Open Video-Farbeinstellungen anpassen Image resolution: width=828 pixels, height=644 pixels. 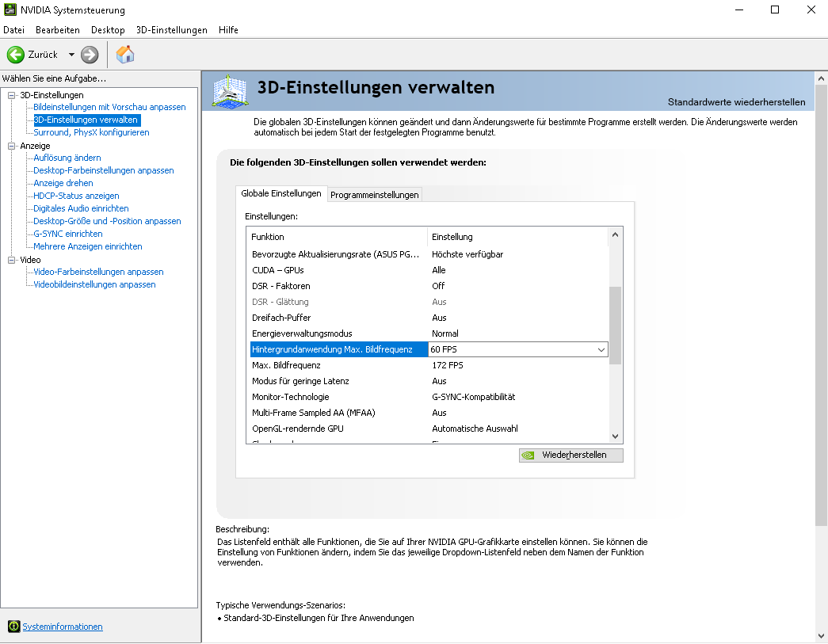click(x=98, y=272)
